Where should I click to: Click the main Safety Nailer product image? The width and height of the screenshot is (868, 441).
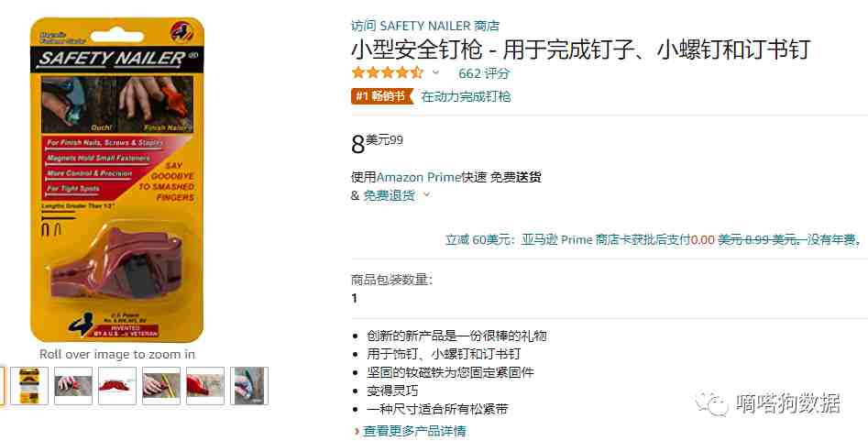[117, 180]
